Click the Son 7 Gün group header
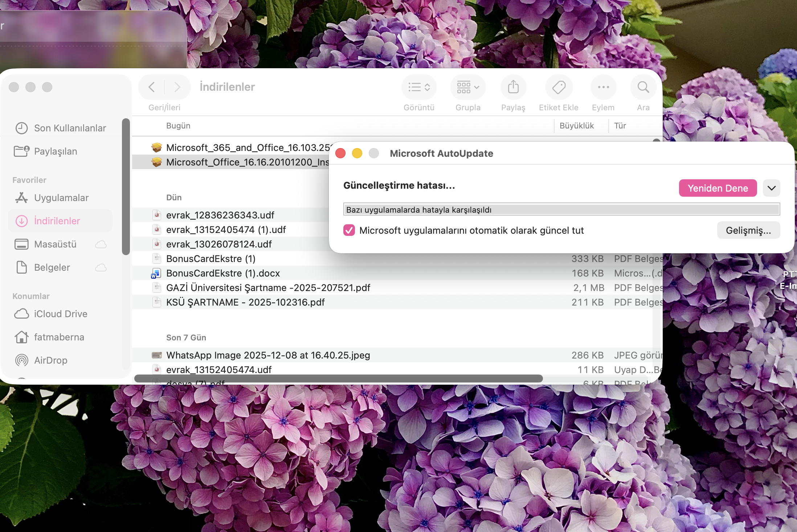This screenshot has width=797, height=532. click(x=186, y=337)
